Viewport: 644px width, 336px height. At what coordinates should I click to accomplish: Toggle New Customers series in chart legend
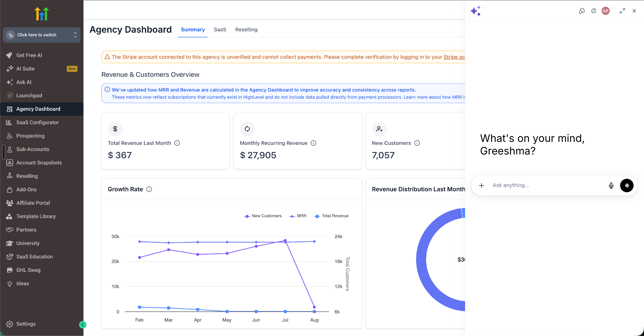(263, 216)
